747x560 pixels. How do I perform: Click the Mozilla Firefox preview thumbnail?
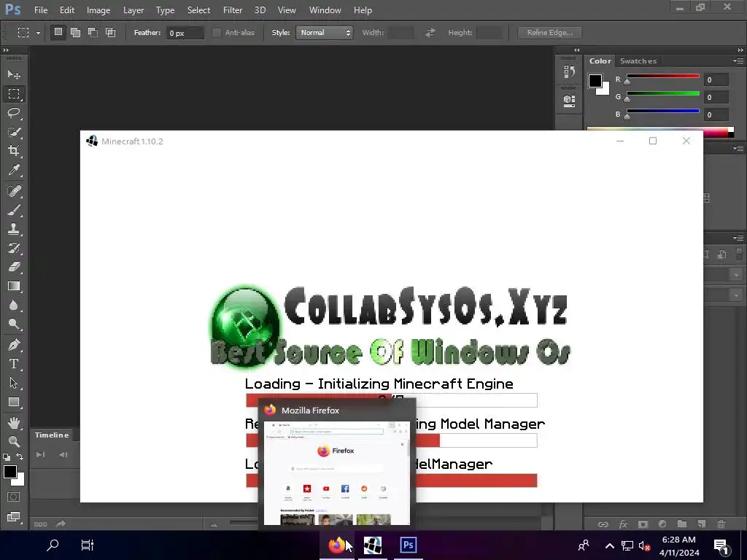[x=337, y=472]
